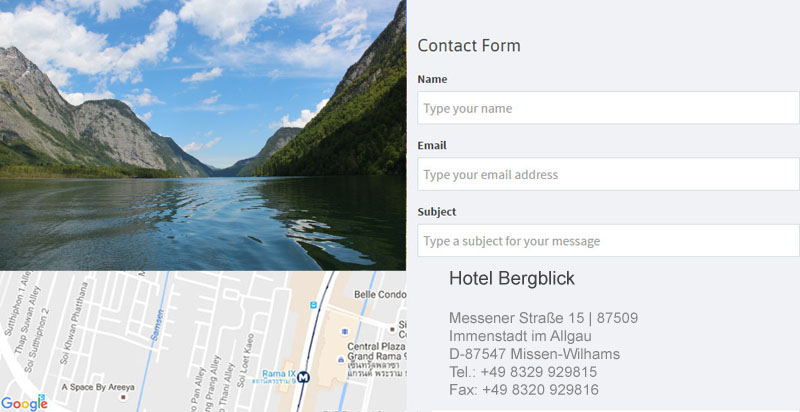This screenshot has width=800, height=412.
Task: Click the A Space By Areeya marker dot
Action: 122,397
